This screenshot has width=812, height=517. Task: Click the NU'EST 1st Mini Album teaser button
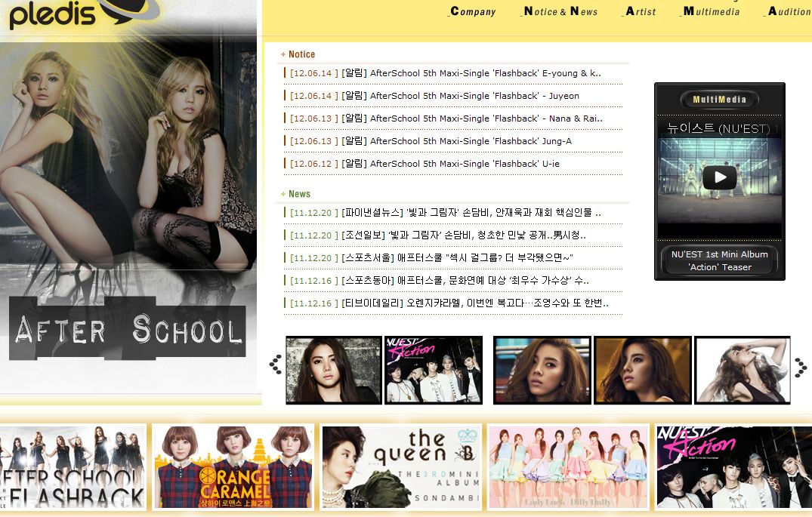[719, 260]
